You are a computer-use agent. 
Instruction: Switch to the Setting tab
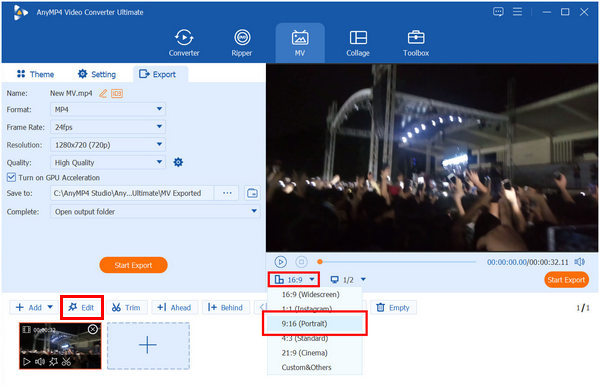pos(97,74)
